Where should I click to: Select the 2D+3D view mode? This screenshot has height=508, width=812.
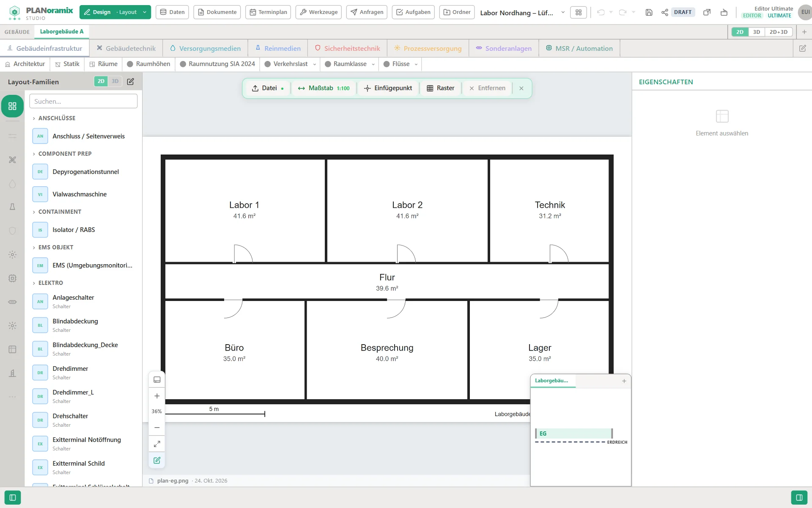778,32
